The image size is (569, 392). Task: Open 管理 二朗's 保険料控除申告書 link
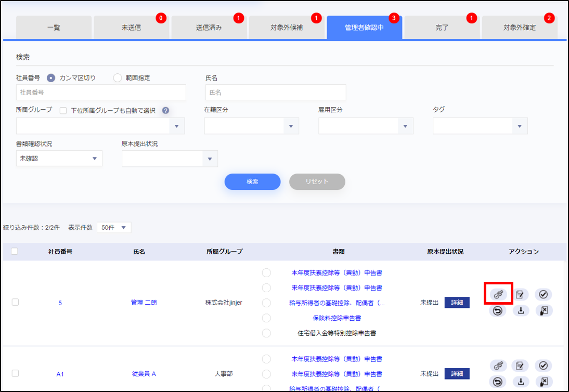coord(337,318)
